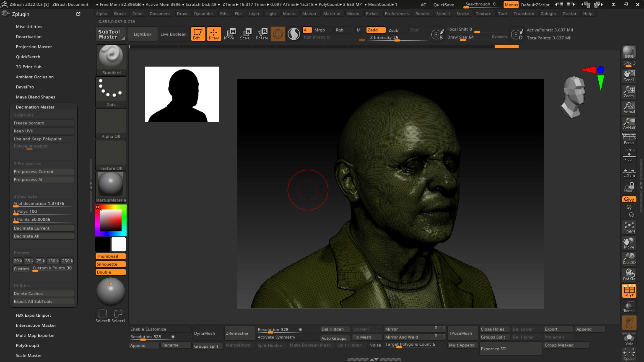Open the Render menu
This screenshot has width=644, height=362.
tap(422, 14)
